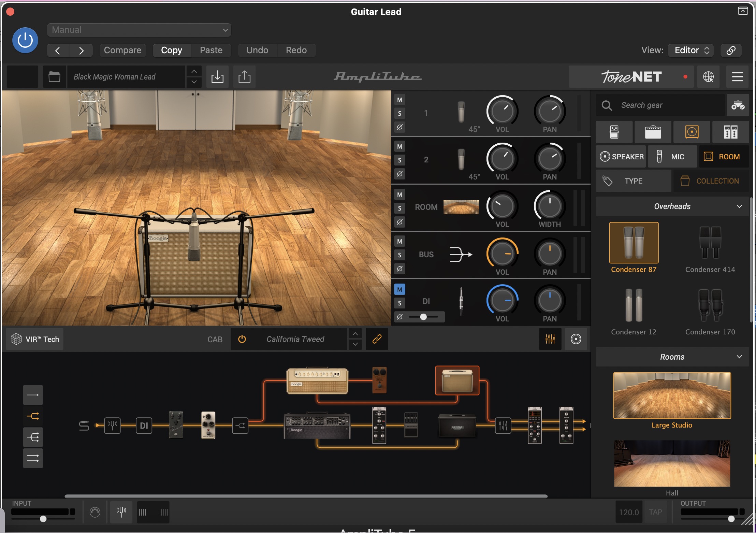Click the gear filter icon beside search
756x533 pixels.
(738, 105)
